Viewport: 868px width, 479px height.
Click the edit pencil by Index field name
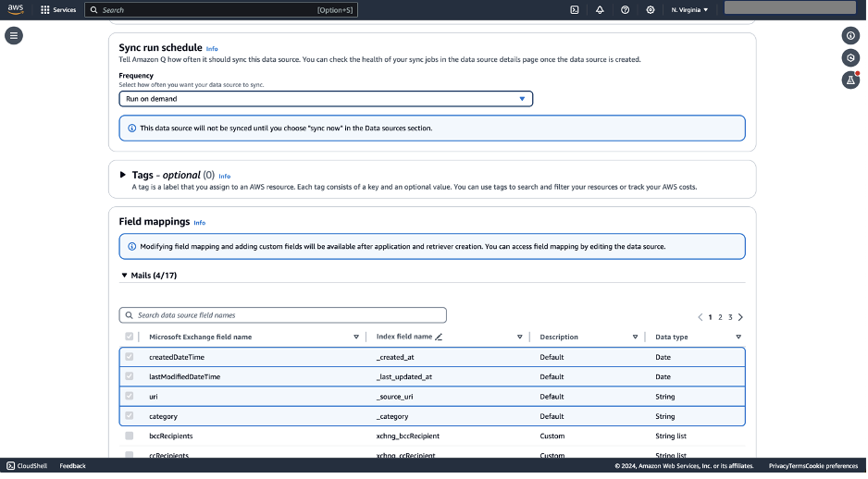click(439, 337)
